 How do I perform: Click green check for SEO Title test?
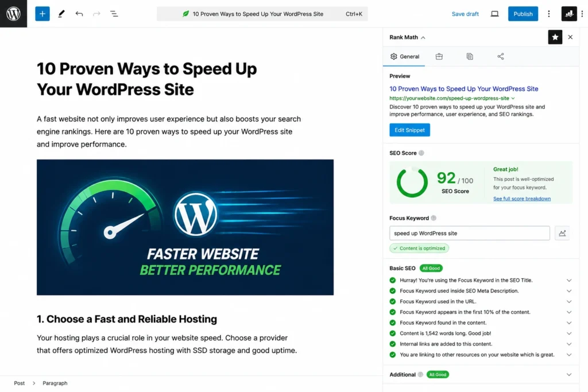(393, 280)
